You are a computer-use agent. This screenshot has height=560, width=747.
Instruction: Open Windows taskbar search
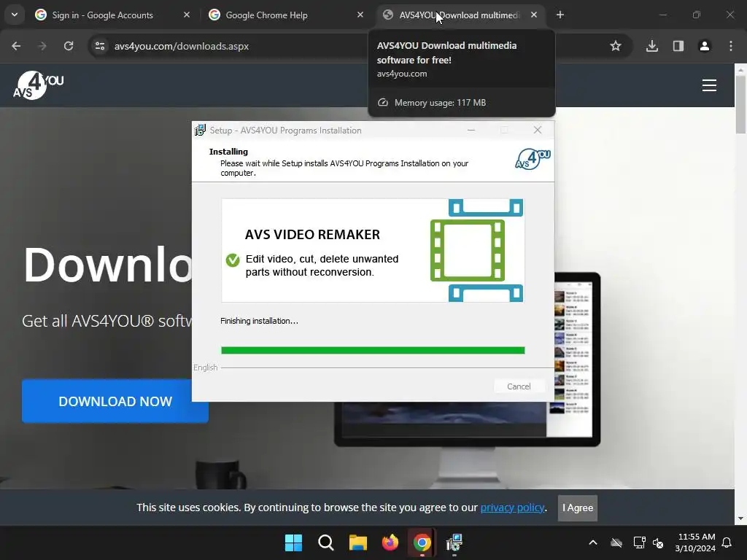(x=326, y=542)
